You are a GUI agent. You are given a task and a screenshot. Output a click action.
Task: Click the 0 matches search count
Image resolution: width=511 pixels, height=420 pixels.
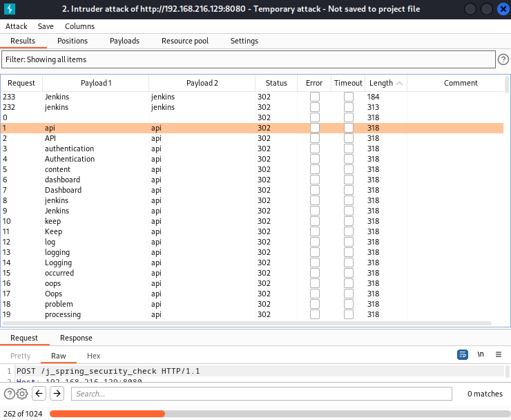(485, 394)
